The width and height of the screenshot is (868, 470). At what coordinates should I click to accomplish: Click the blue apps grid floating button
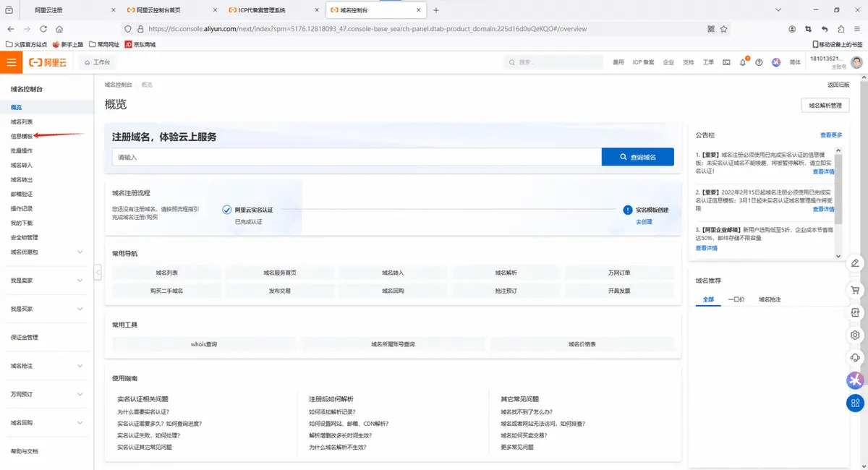(x=855, y=403)
